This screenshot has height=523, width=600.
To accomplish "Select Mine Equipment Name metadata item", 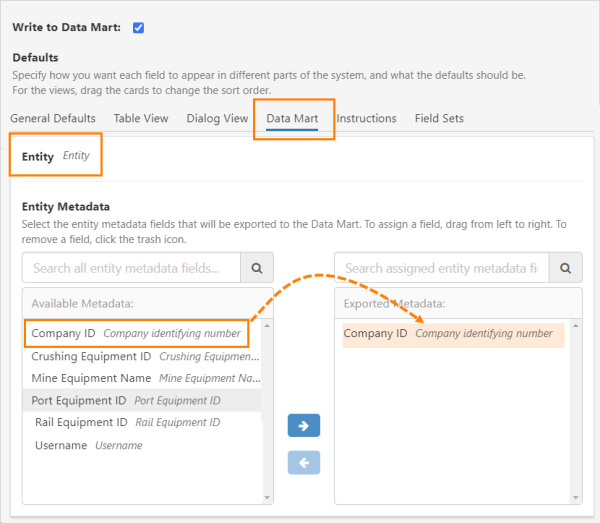I will click(140, 378).
